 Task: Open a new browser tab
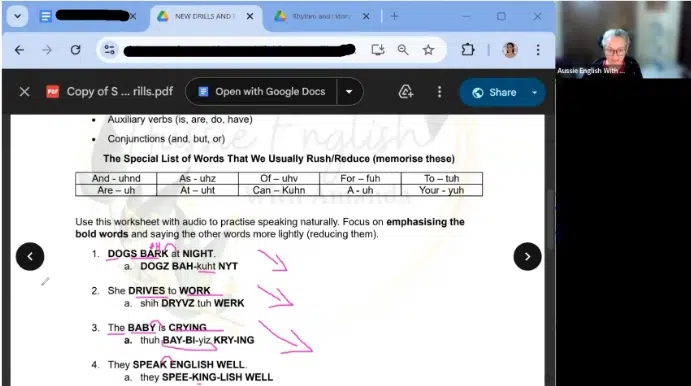pos(394,16)
